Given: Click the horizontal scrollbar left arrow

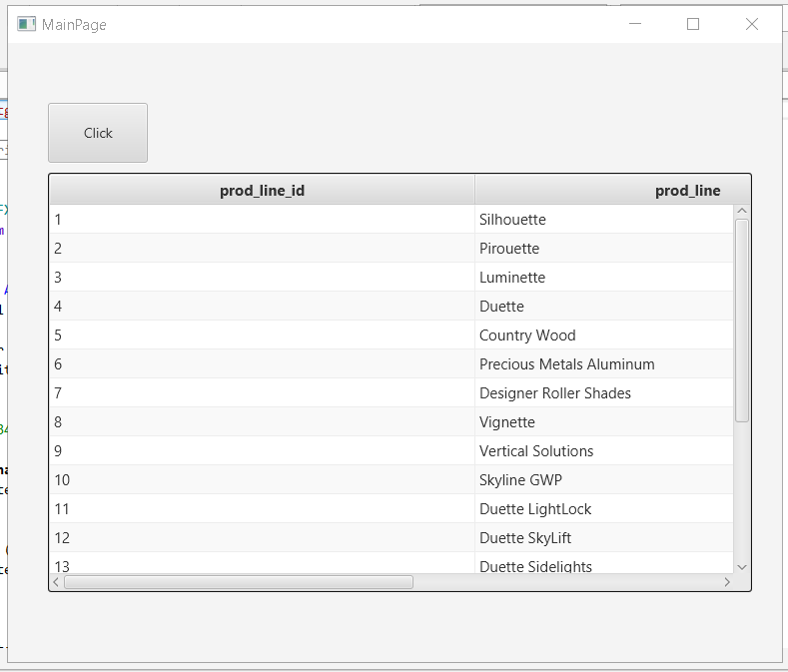Looking at the screenshot, I should 57,582.
